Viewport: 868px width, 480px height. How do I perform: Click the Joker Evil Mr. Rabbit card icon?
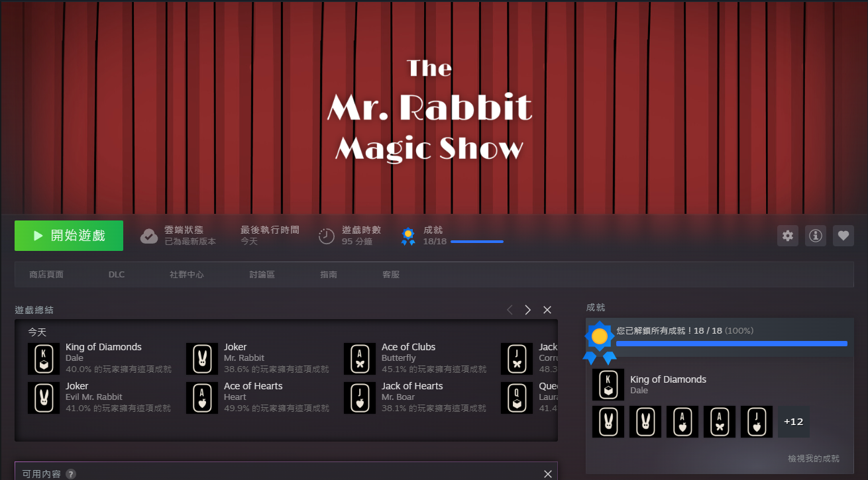(x=44, y=398)
